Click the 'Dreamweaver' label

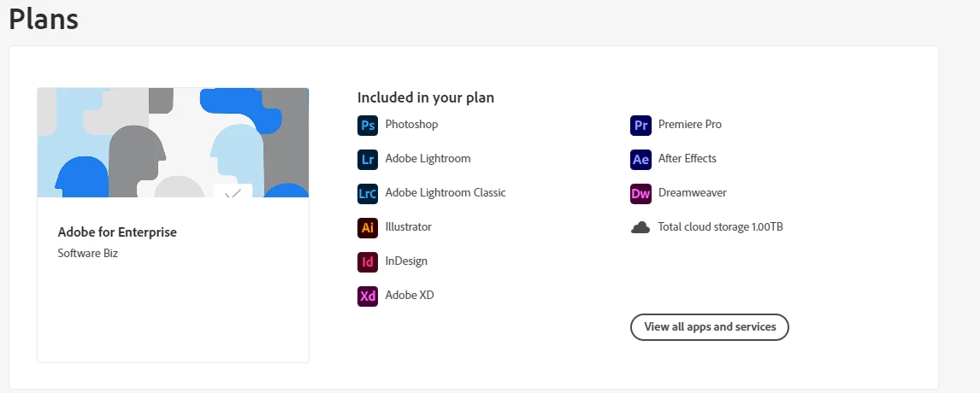[692, 192]
